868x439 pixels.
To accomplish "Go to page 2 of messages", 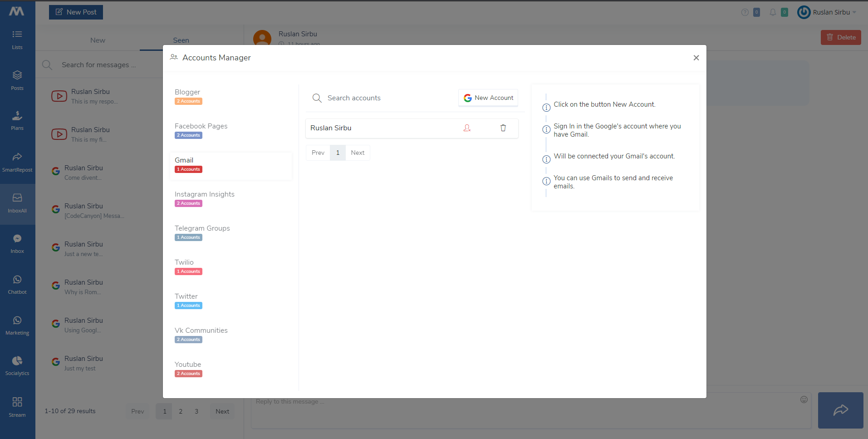I will coord(181,411).
